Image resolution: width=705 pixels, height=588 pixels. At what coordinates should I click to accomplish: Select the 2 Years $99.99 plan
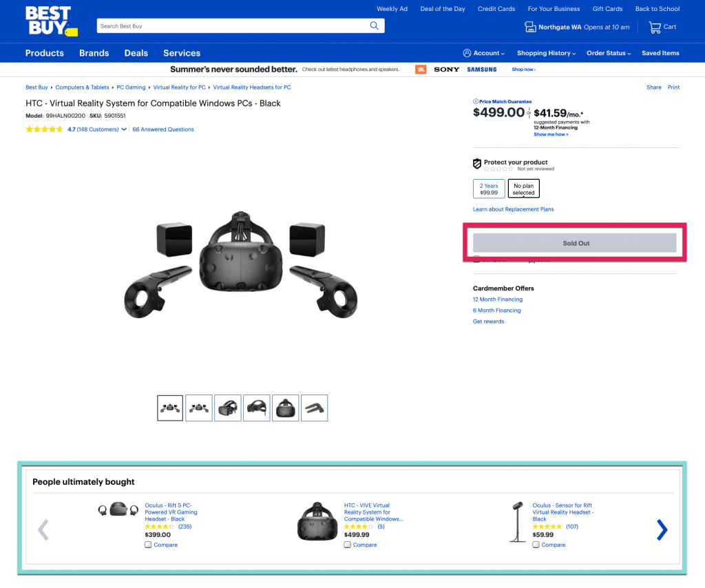coord(489,189)
